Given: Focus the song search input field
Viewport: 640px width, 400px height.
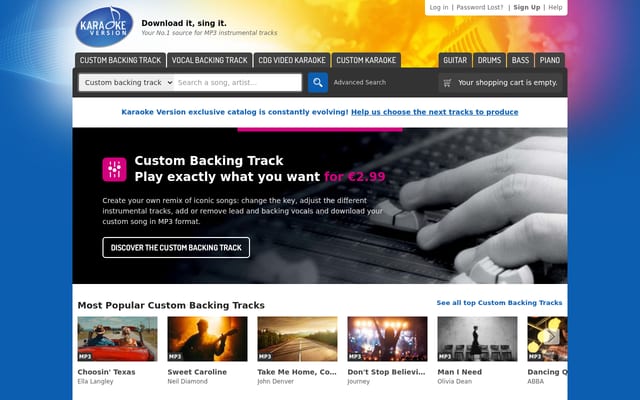Looking at the screenshot, I should [x=238, y=82].
